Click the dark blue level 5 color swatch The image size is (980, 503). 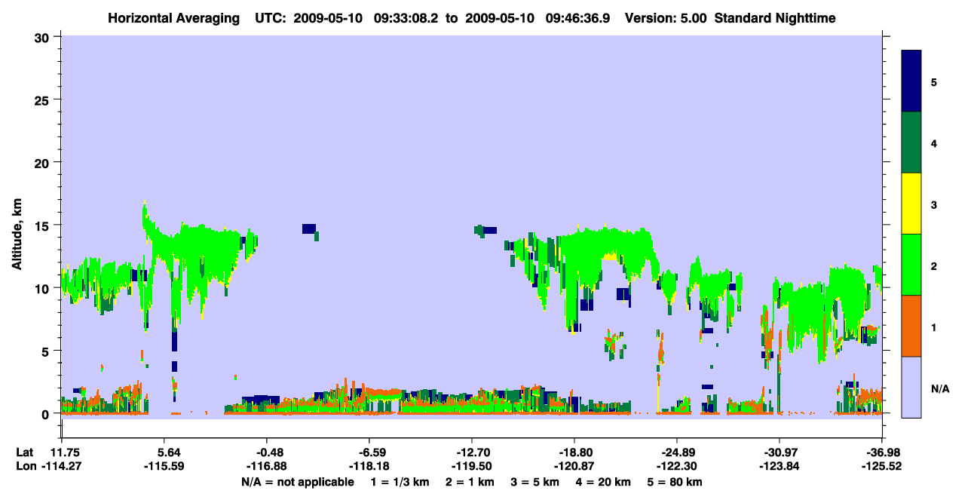coord(911,81)
